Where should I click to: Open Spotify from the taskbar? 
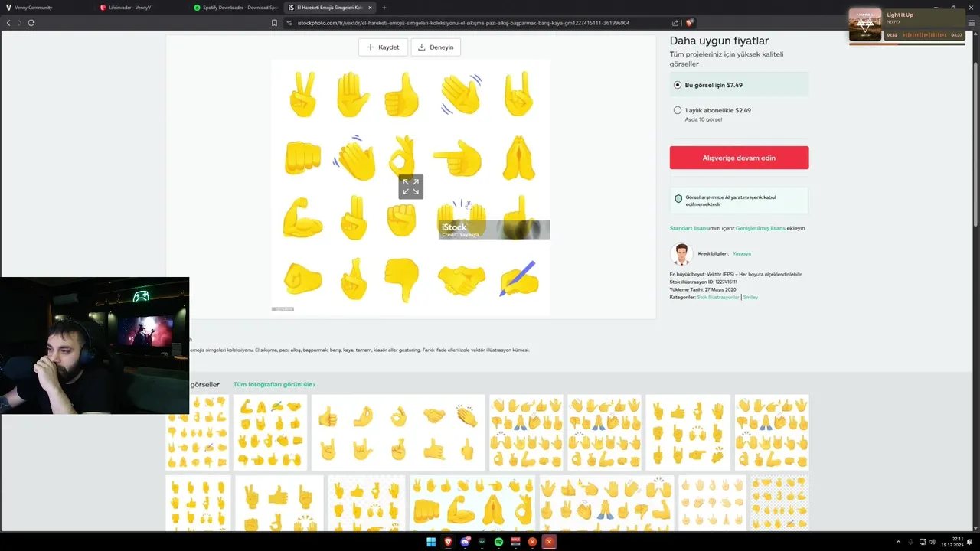pos(498,542)
